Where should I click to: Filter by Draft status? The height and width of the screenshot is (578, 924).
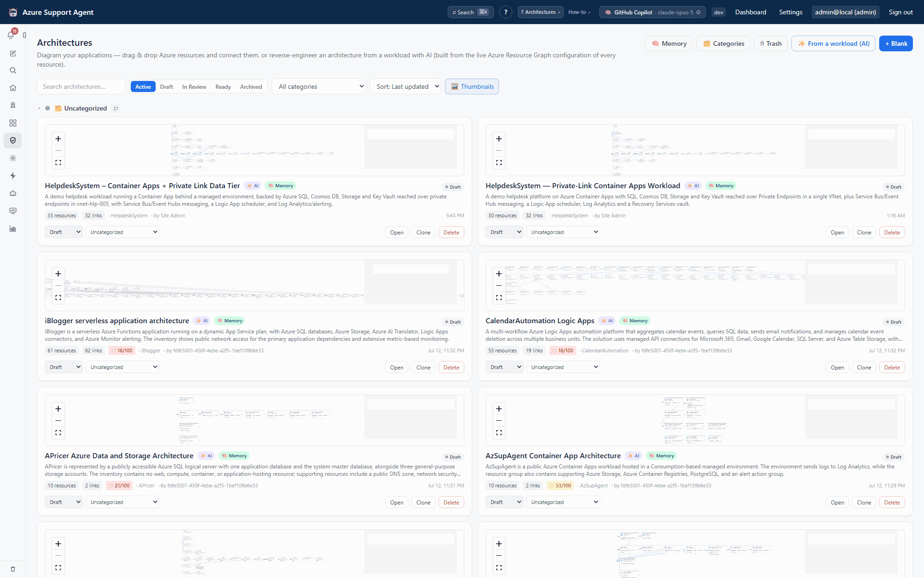tap(166, 87)
